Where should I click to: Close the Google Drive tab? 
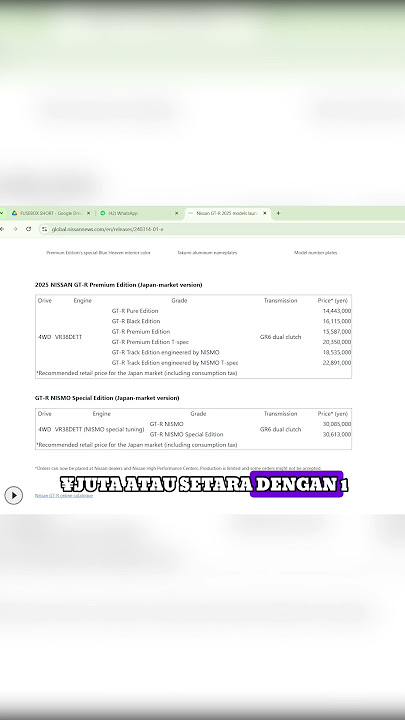point(89,213)
